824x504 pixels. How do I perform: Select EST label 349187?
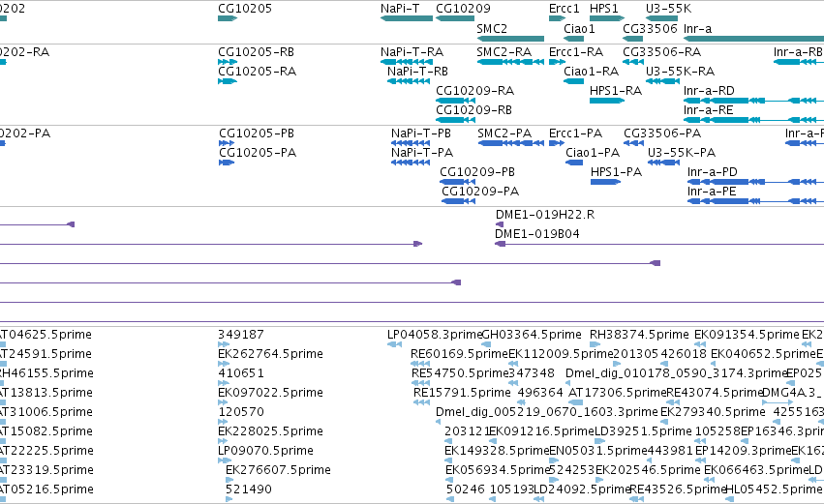point(241,335)
